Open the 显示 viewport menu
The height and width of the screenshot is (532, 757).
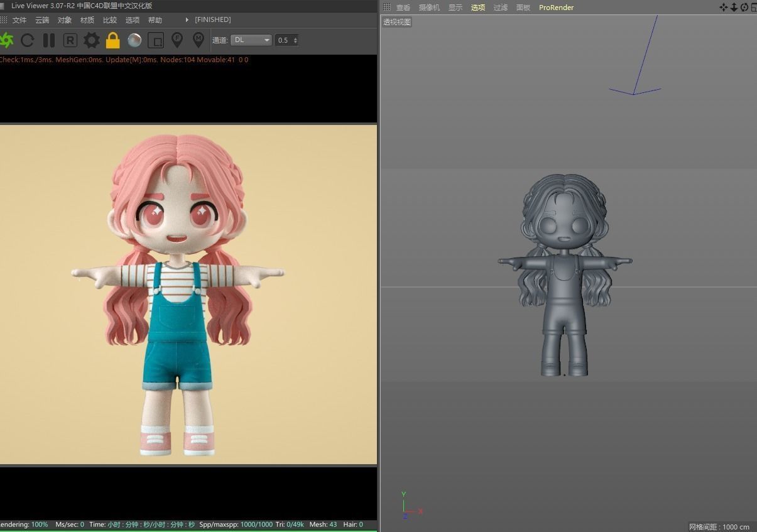coord(455,8)
